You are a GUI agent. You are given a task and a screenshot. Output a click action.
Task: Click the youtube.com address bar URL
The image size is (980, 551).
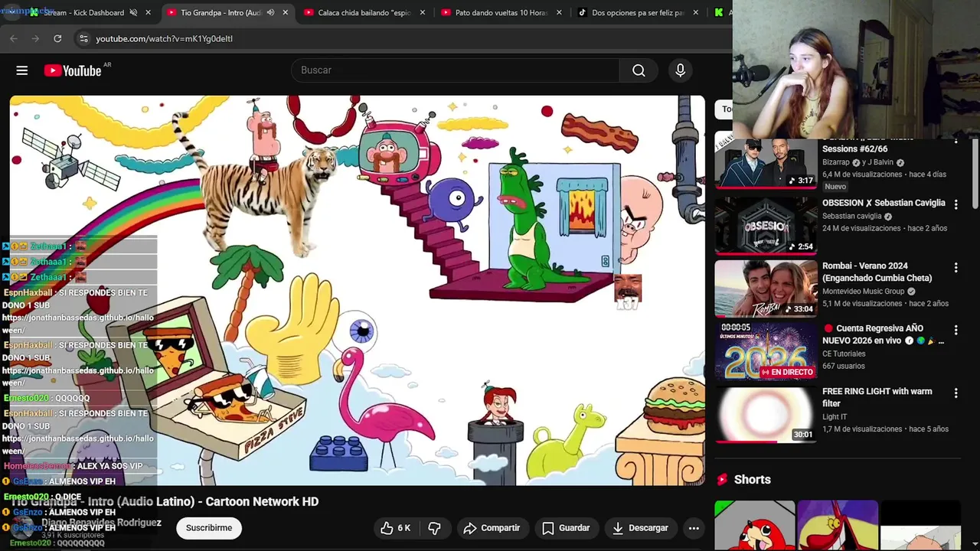tap(164, 38)
